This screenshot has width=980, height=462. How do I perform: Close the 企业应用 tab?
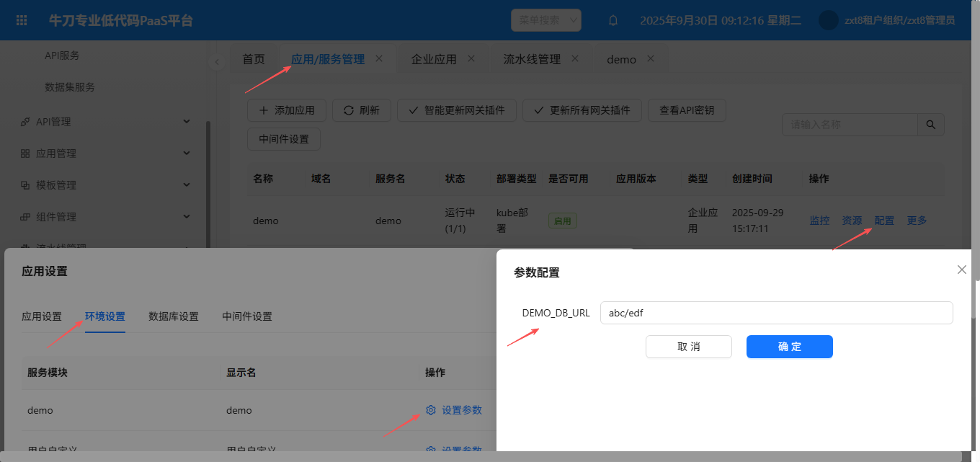click(x=471, y=58)
